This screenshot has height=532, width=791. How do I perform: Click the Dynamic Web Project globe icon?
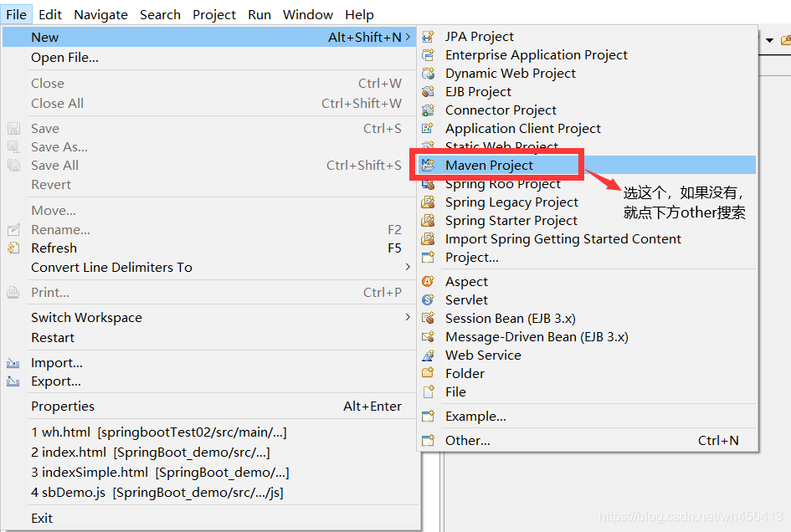coord(428,73)
